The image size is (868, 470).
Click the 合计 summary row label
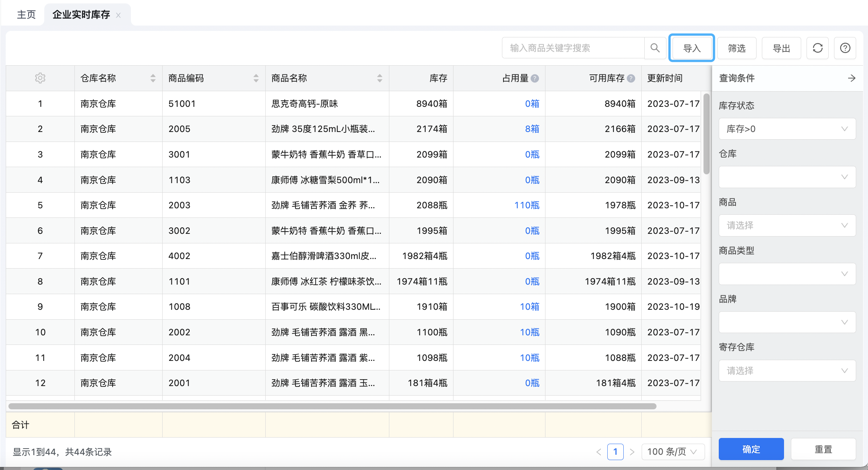tap(20, 425)
